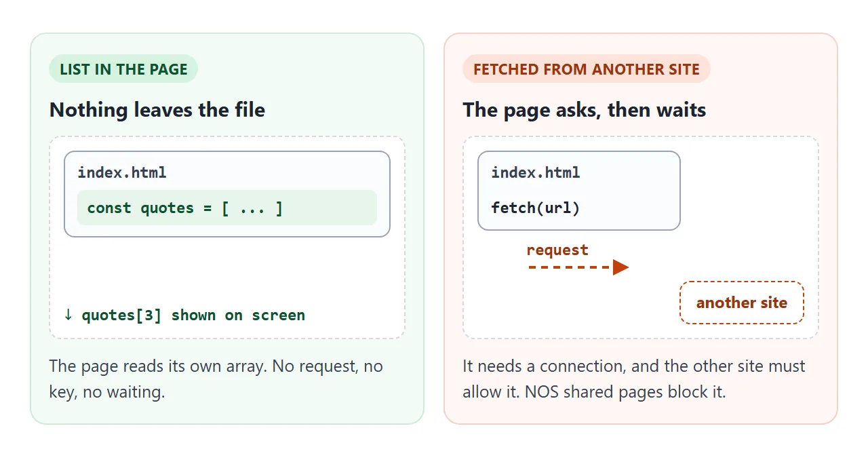Viewport: 868px width, 460px height.
Task: Click the const quotes = [ ... ] code line
Action: [227, 208]
